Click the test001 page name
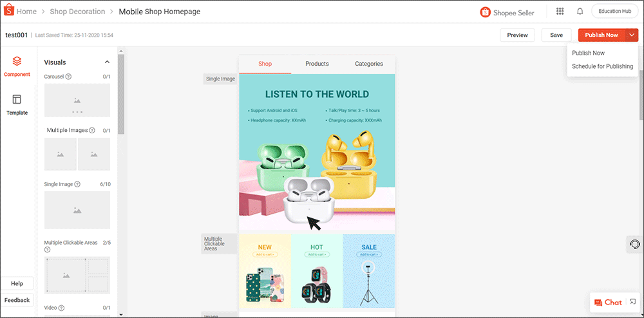 point(17,35)
